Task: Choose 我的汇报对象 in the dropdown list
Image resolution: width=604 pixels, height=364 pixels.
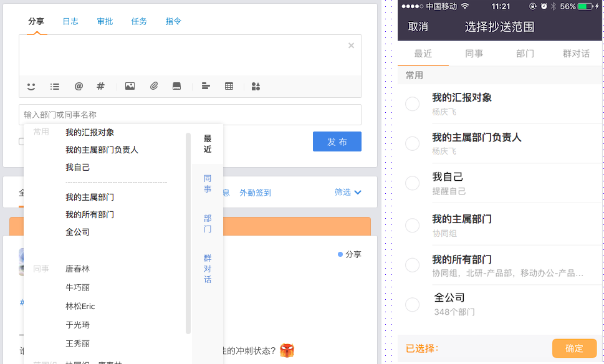Action: pyautogui.click(x=90, y=133)
